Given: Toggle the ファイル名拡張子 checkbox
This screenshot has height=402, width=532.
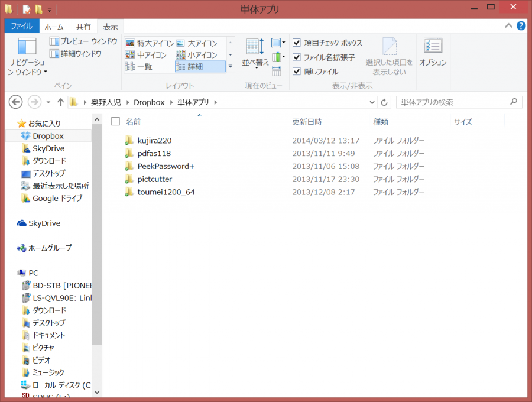Looking at the screenshot, I should pyautogui.click(x=297, y=57).
